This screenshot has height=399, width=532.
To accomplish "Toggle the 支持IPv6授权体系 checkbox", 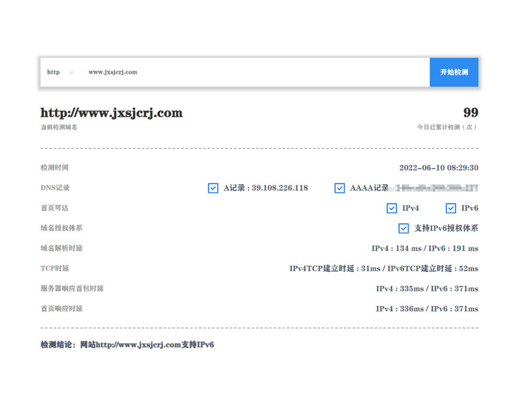I will [404, 228].
